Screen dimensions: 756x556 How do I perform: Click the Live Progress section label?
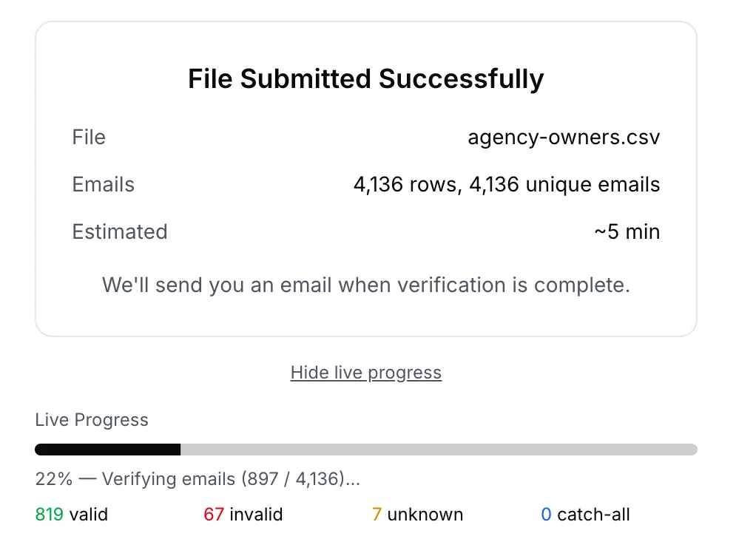click(91, 420)
